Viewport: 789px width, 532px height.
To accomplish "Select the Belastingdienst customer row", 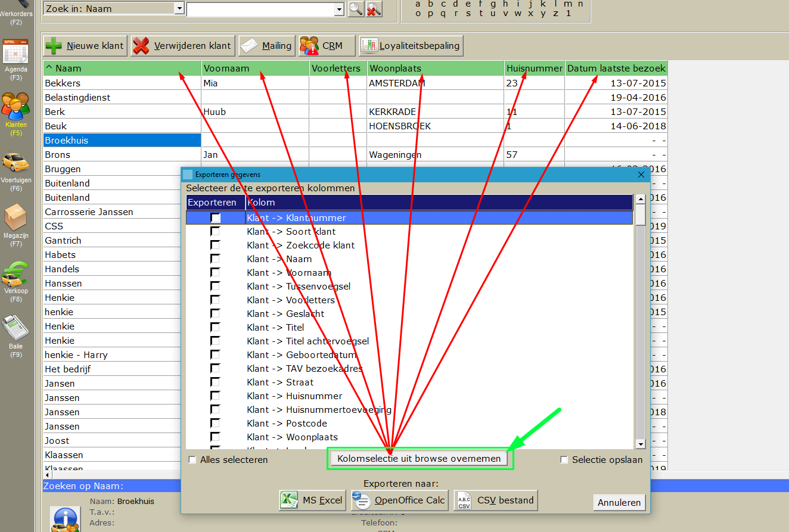I will point(355,98).
